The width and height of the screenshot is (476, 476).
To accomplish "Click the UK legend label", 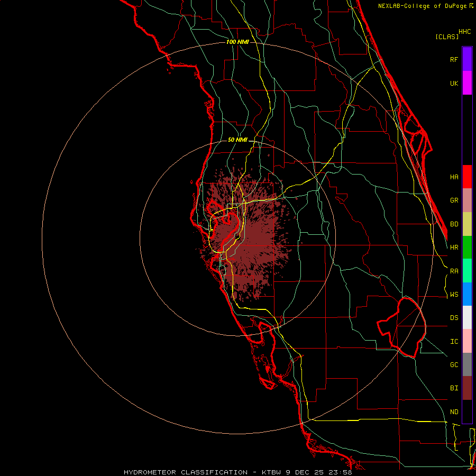I will pyautogui.click(x=454, y=83).
